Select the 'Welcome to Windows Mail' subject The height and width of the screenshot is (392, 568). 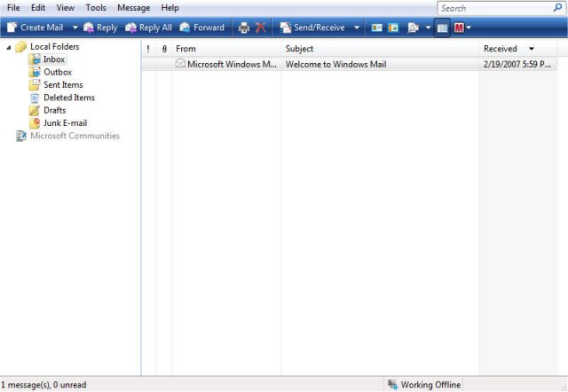coord(335,65)
